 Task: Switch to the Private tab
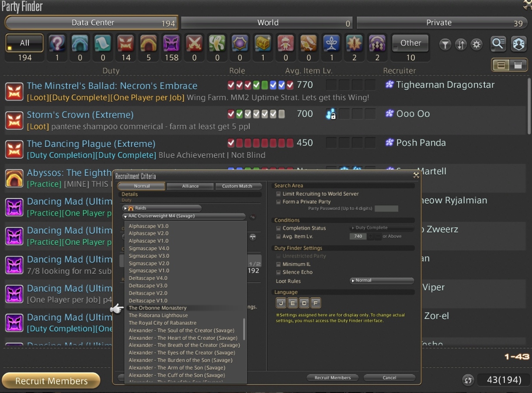click(442, 23)
